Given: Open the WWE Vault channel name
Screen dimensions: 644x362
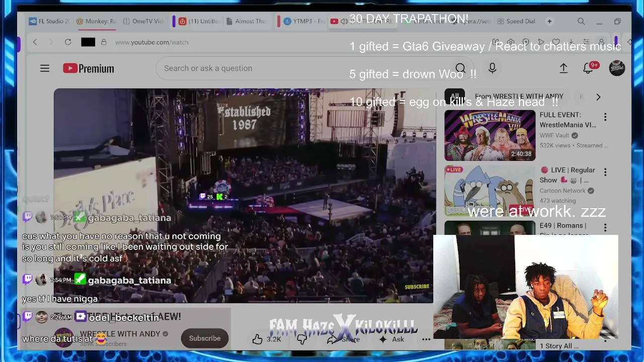Looking at the screenshot, I should point(554,135).
